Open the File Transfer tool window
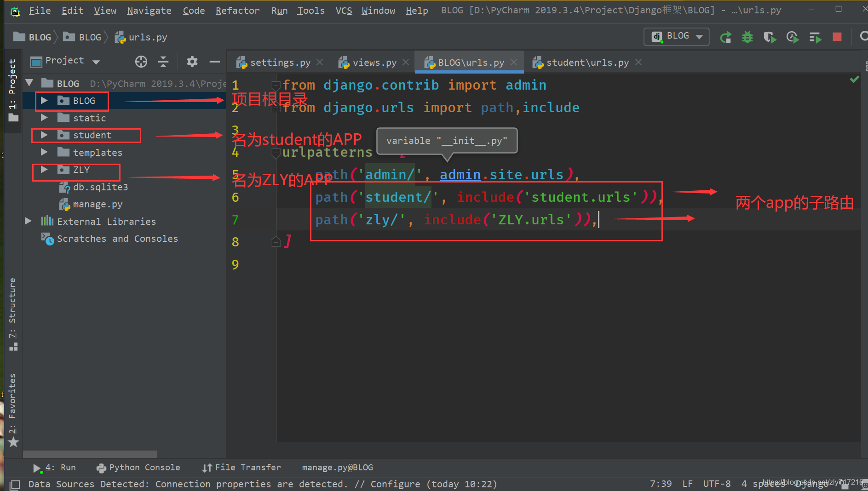Screen dimensions: 868x491 (x=241, y=468)
